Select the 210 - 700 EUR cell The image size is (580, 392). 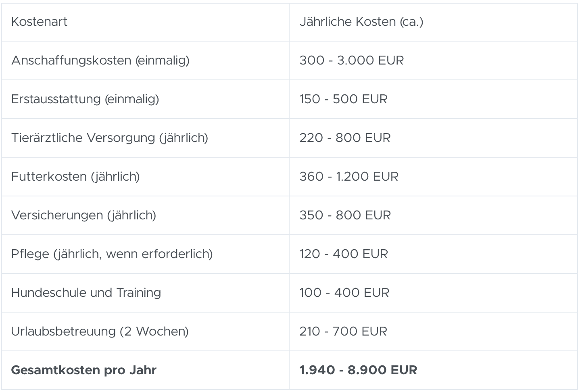343,332
